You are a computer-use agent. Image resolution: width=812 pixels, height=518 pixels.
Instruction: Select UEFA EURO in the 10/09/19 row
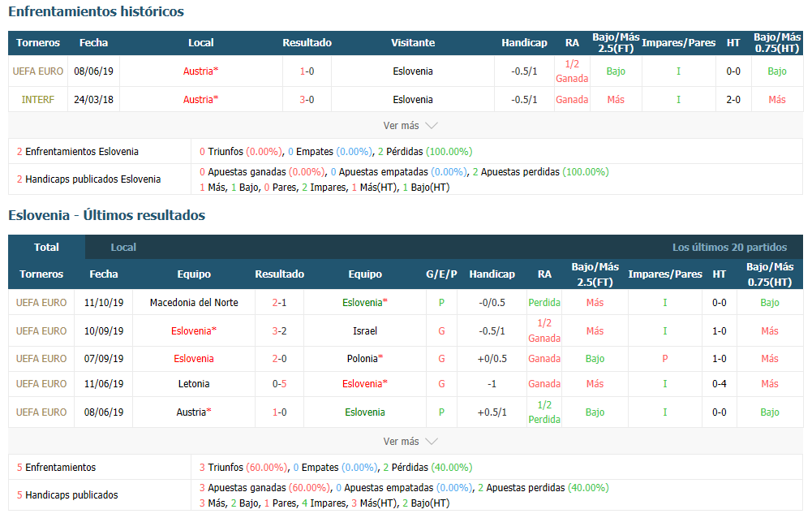41,330
